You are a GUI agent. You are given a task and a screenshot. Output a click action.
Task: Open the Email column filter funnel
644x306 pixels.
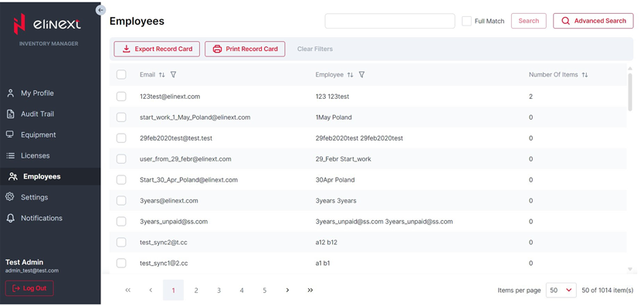click(x=173, y=75)
